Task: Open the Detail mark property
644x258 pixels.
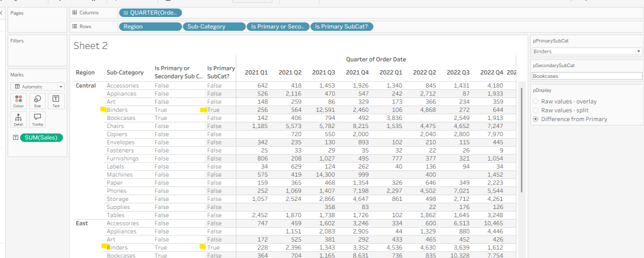Action: [18, 119]
